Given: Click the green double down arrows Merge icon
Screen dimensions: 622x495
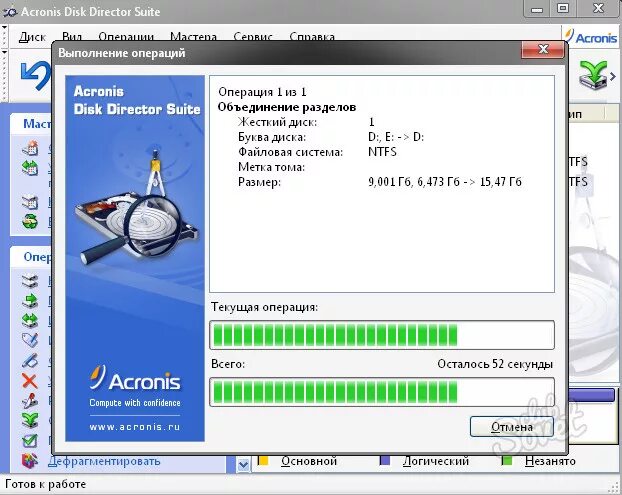Looking at the screenshot, I should 30,420.
